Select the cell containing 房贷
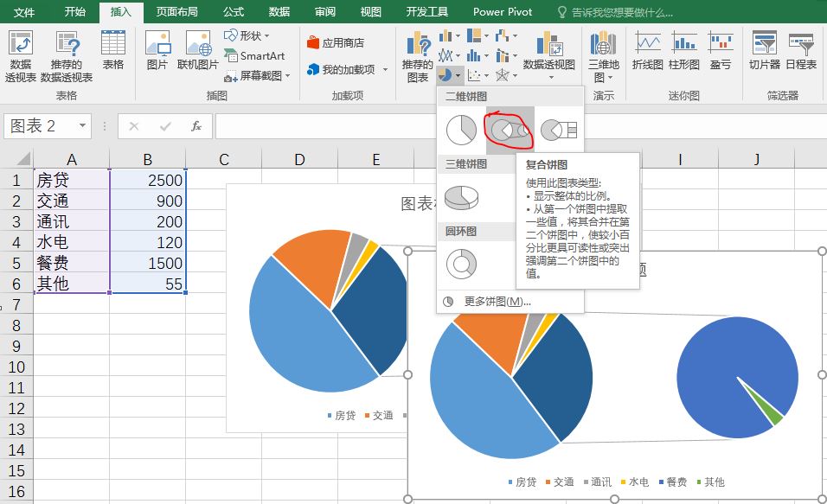 click(72, 180)
